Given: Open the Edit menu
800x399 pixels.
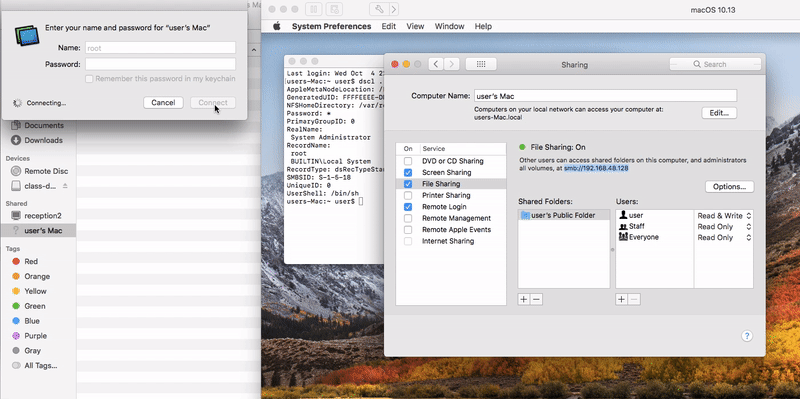Looking at the screenshot, I should [x=389, y=26].
